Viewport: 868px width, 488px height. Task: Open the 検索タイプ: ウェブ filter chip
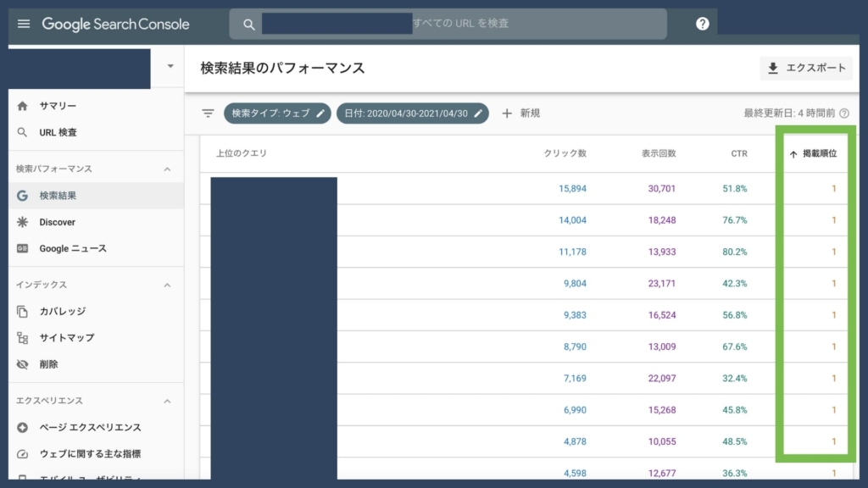pos(277,114)
